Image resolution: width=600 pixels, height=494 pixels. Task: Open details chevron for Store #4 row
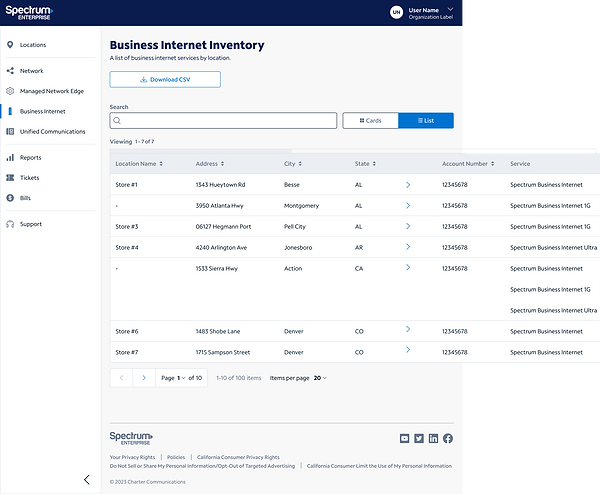point(408,247)
